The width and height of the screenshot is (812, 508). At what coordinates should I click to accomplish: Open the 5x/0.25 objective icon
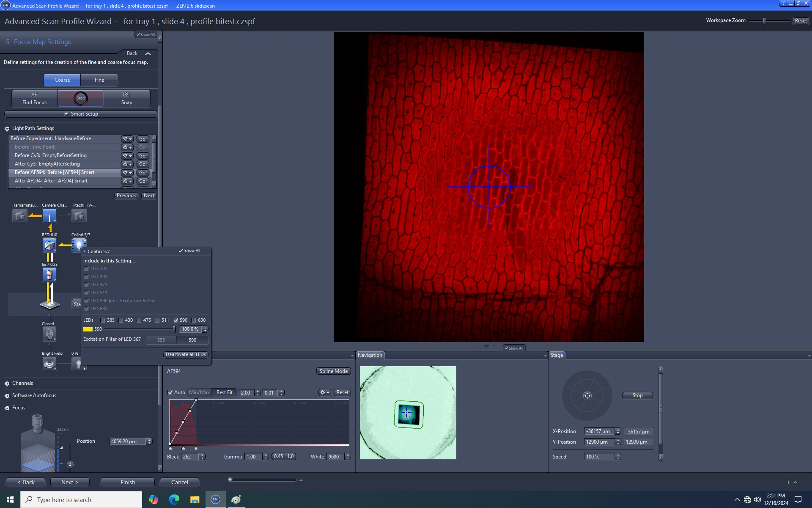pyautogui.click(x=49, y=275)
